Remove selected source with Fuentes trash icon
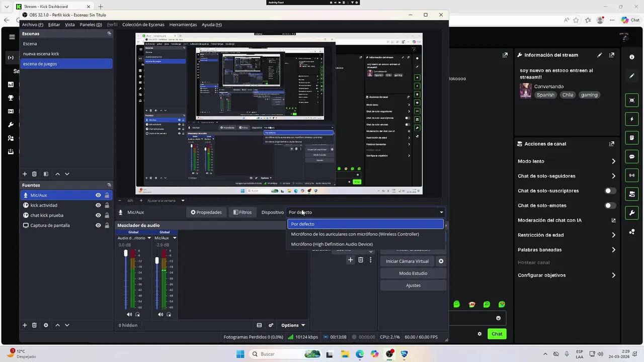Screen dimensions: 644x362 pyautogui.click(x=34, y=325)
